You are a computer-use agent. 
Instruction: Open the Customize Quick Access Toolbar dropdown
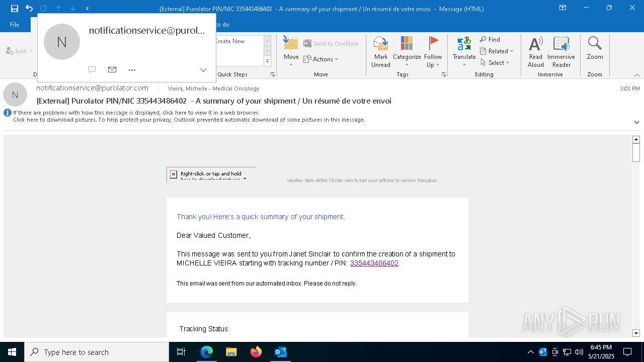[x=87, y=9]
